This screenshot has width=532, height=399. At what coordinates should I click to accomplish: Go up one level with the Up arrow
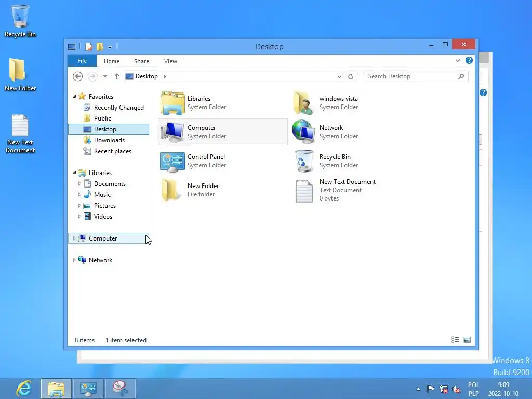tap(117, 76)
